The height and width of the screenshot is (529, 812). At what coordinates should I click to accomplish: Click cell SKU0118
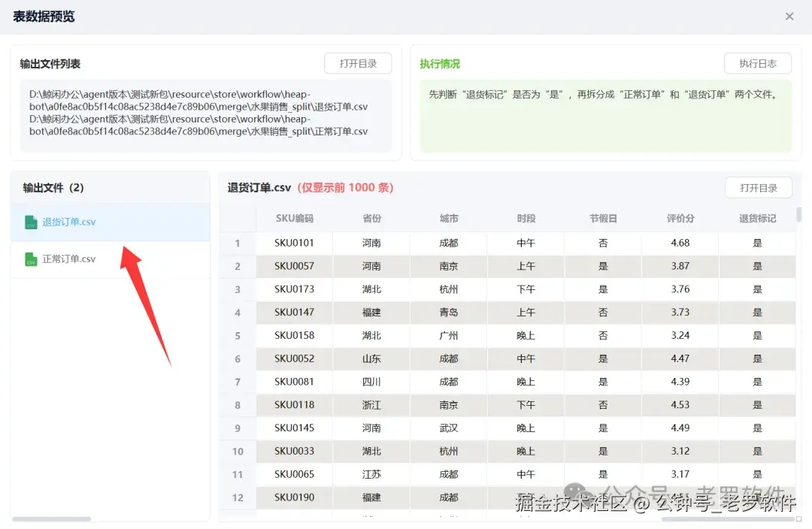(294, 405)
